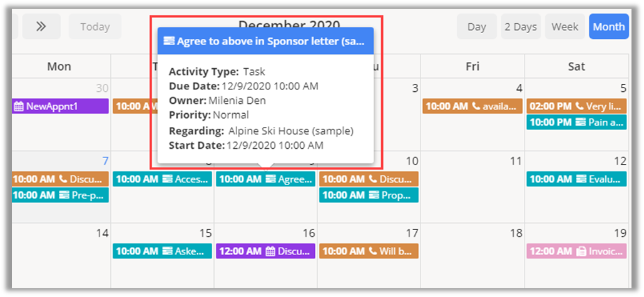
Task: Click calendar icon on 12:00 AM Discu event
Action: pos(270,251)
